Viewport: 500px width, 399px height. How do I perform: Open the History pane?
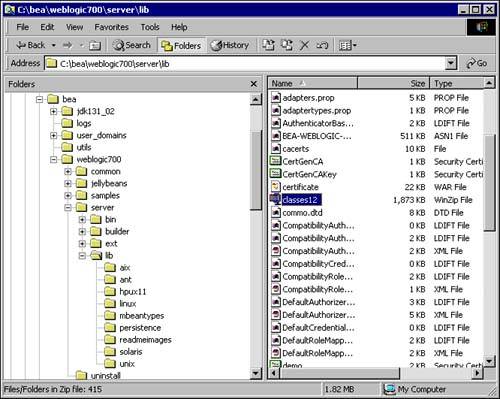[x=230, y=45]
